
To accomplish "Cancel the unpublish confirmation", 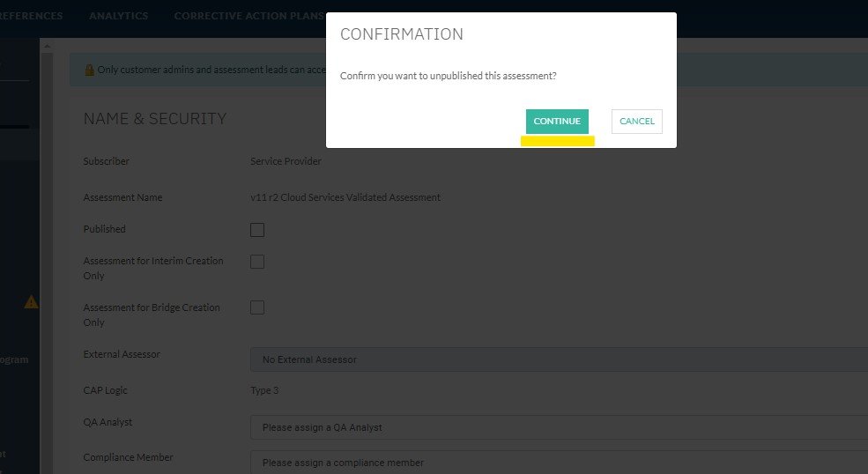I will pos(636,122).
